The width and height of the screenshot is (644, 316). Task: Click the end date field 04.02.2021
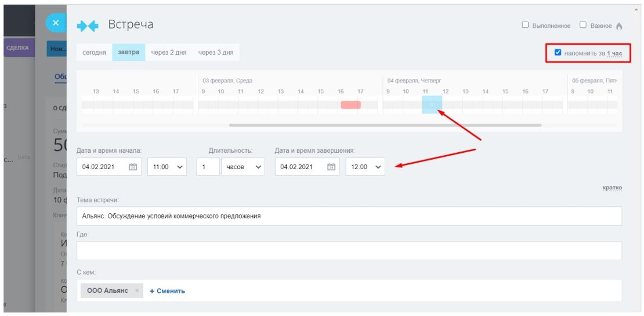(307, 167)
